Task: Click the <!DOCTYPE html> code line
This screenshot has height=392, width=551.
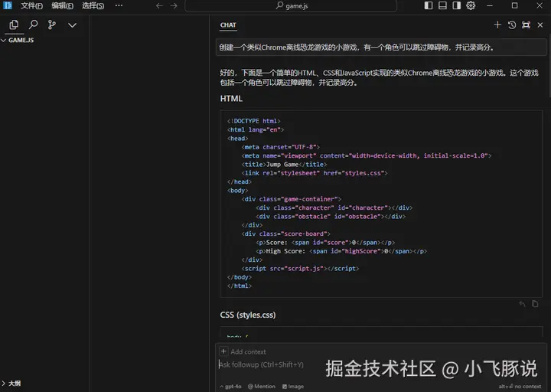Action: coord(254,121)
